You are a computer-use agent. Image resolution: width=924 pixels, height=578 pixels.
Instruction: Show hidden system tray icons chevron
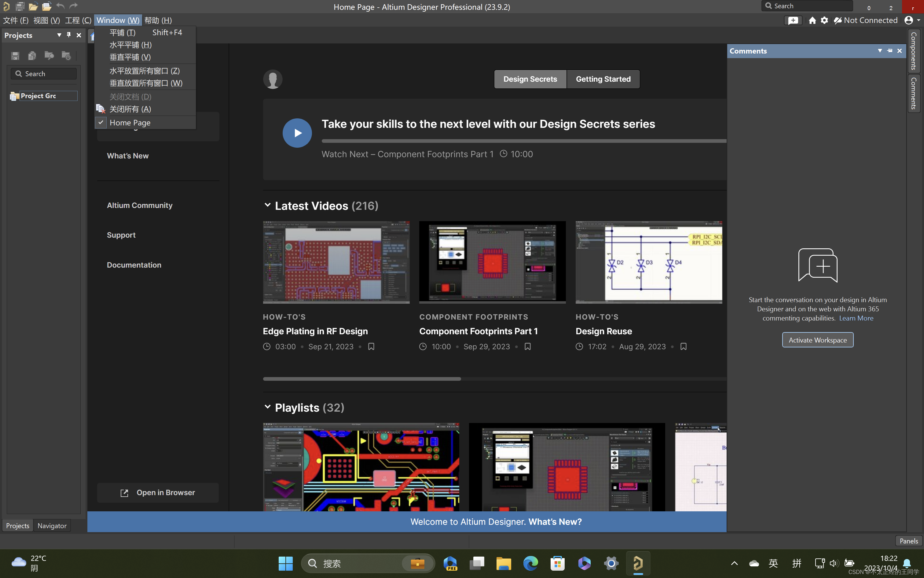[x=734, y=563]
